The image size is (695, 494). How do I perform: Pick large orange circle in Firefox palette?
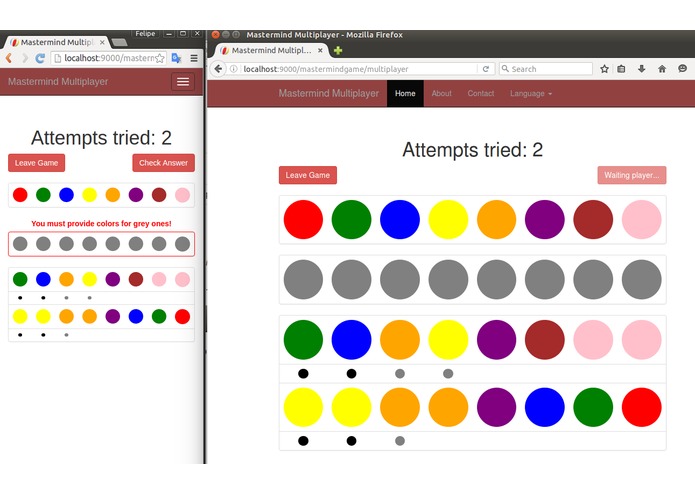(496, 219)
